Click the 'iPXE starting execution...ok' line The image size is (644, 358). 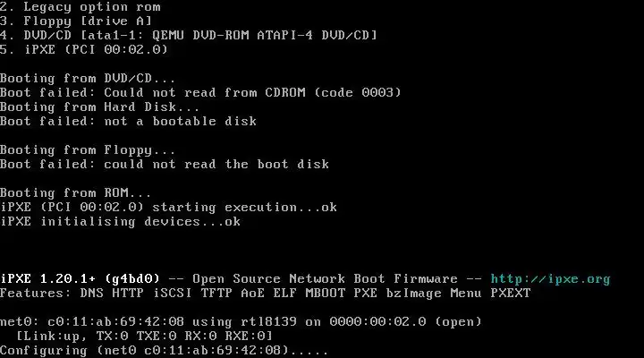click(168, 207)
